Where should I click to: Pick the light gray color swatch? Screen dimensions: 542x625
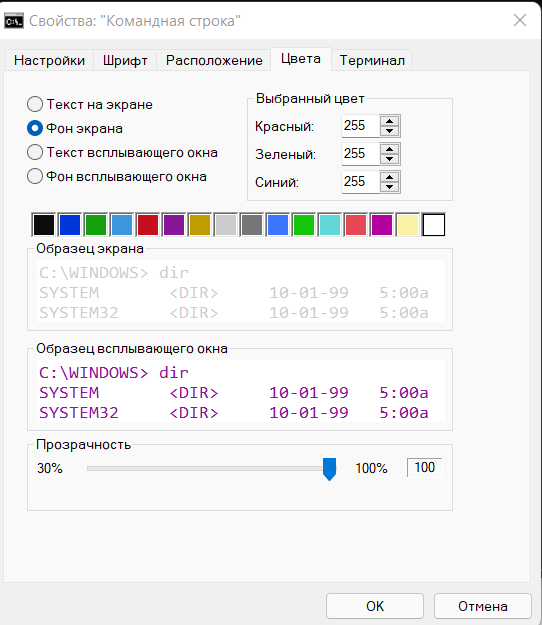[226, 225]
